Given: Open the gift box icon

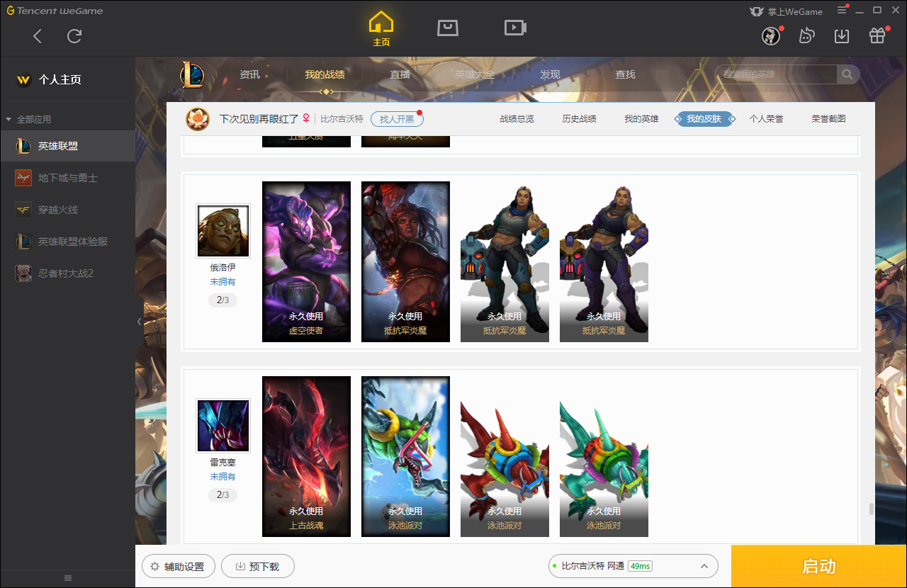Looking at the screenshot, I should (877, 35).
